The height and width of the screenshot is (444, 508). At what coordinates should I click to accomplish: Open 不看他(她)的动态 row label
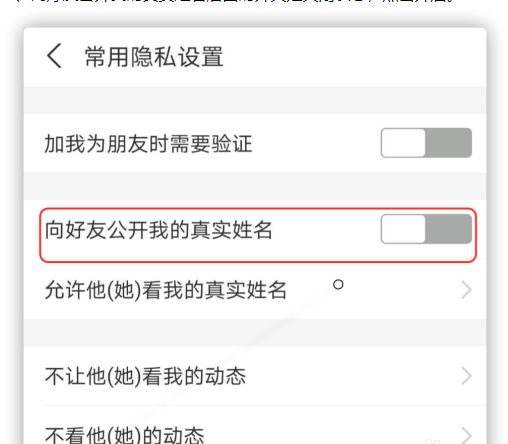coord(124,435)
